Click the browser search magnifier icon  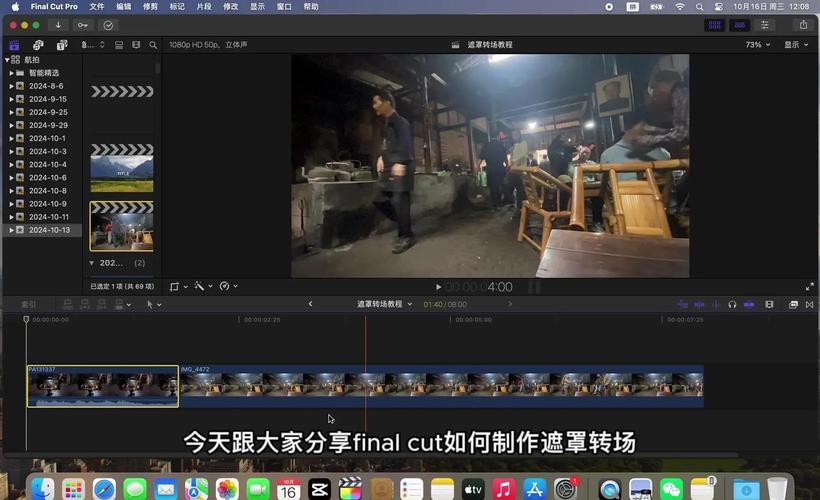(153, 45)
